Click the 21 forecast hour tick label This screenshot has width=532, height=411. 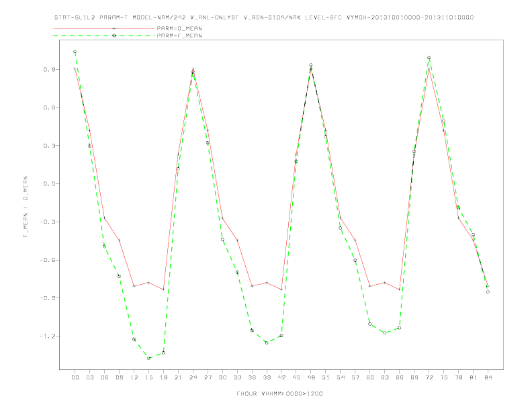pyautogui.click(x=178, y=377)
